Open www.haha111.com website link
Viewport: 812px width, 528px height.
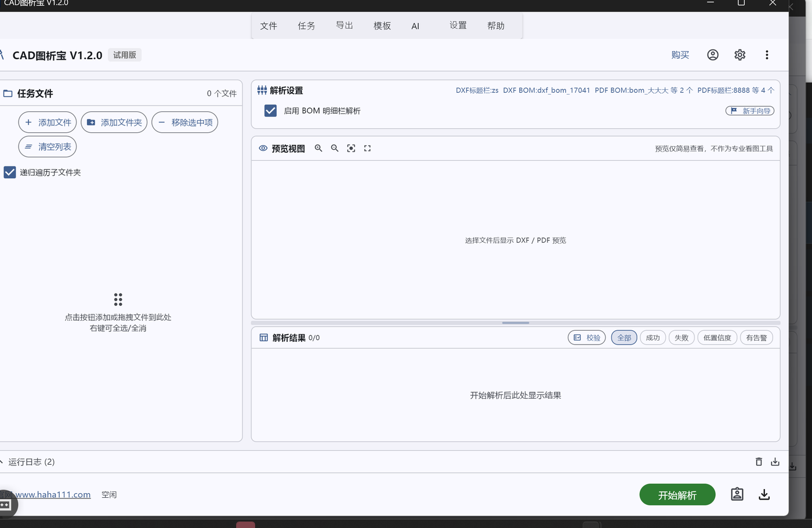53,494
